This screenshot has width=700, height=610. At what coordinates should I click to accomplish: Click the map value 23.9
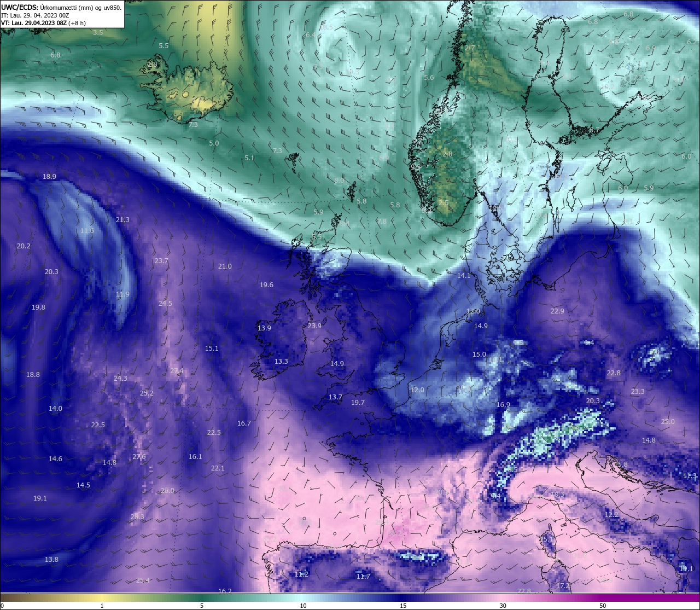tap(314, 326)
